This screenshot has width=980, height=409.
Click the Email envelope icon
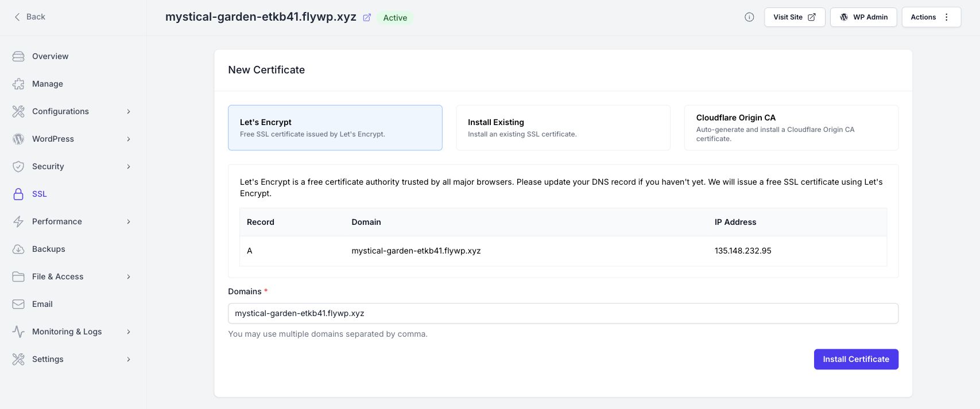tap(18, 304)
